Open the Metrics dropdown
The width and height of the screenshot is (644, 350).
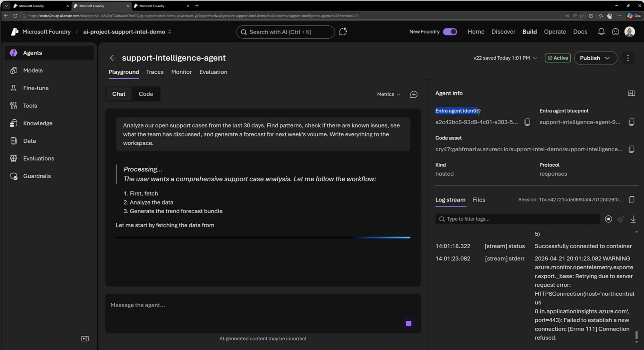click(388, 94)
